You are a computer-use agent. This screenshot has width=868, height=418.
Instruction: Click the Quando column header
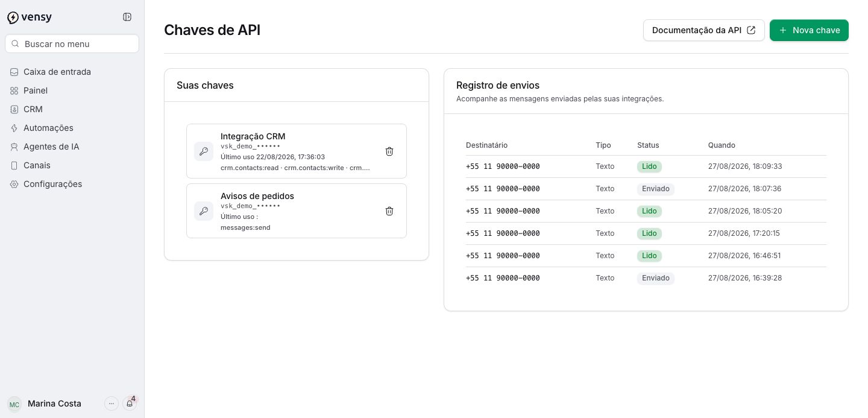click(722, 145)
